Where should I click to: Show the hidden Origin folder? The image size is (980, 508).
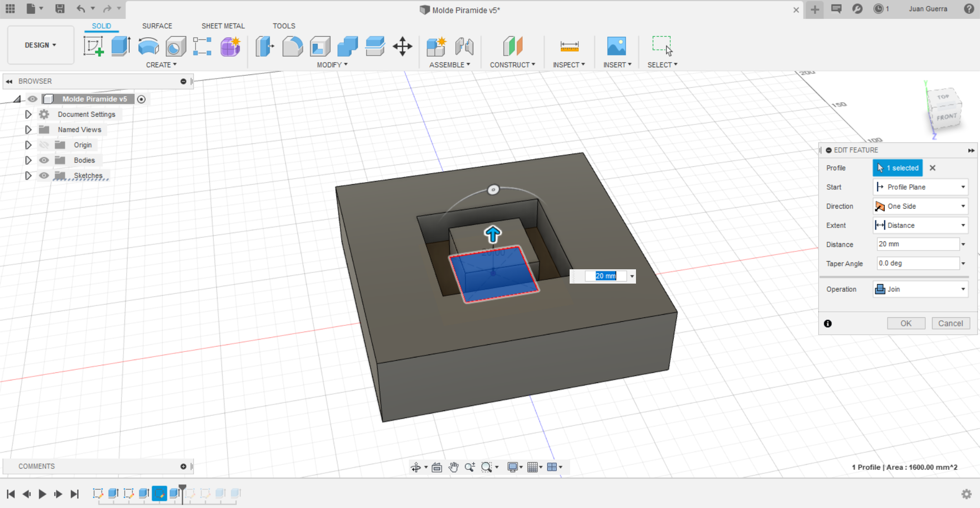click(44, 145)
